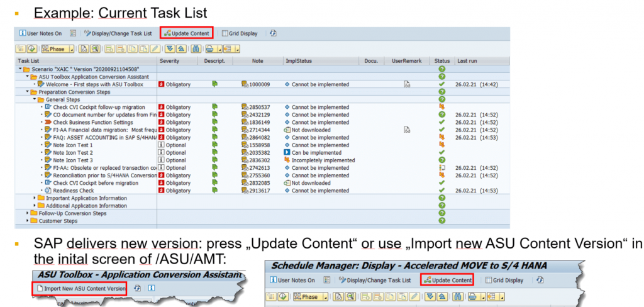The width and height of the screenshot is (644, 307).
Task: Click User Notes On in the Current Task List toolbar
Action: pos(40,33)
